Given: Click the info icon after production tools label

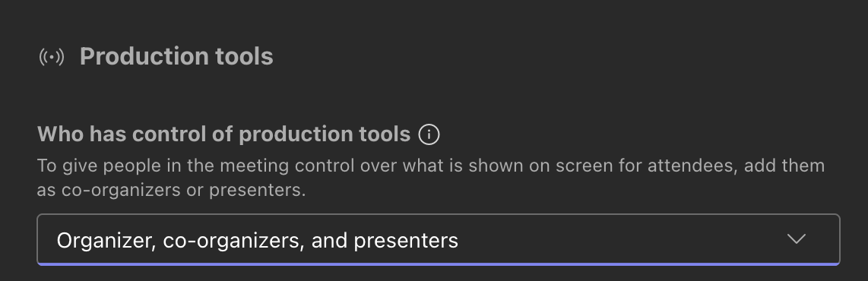Looking at the screenshot, I should pyautogui.click(x=429, y=134).
